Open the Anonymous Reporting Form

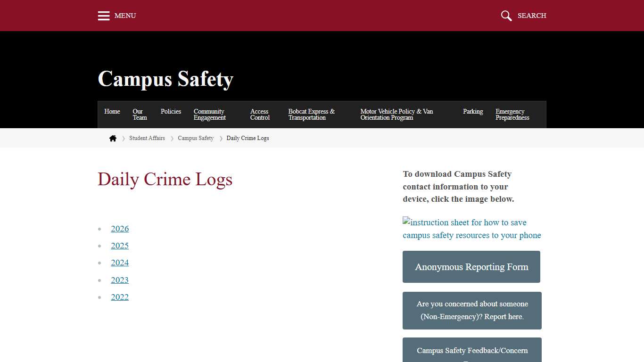click(x=471, y=267)
